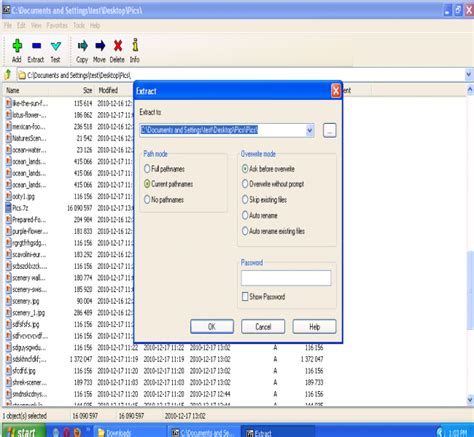Viewport: 474px width, 437px height.
Task: Sort file list by Name column header
Action: [x=26, y=90]
